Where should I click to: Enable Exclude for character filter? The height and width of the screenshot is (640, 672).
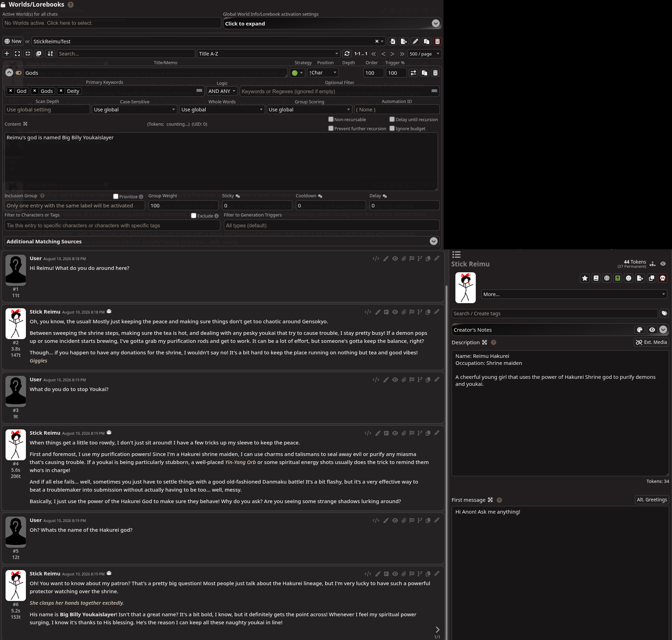(x=193, y=215)
